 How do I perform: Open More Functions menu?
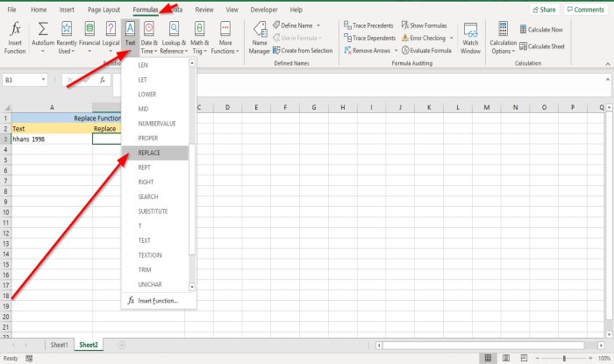pyautogui.click(x=225, y=38)
